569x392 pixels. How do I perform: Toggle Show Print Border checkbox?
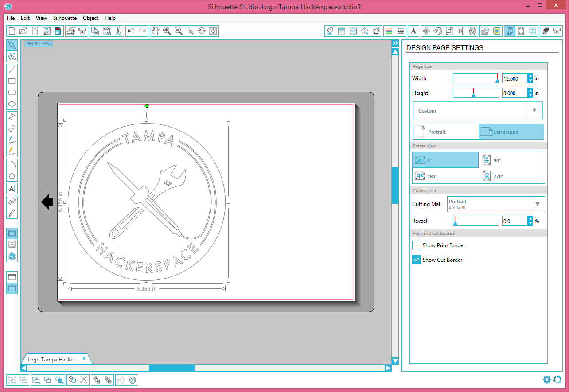(417, 245)
